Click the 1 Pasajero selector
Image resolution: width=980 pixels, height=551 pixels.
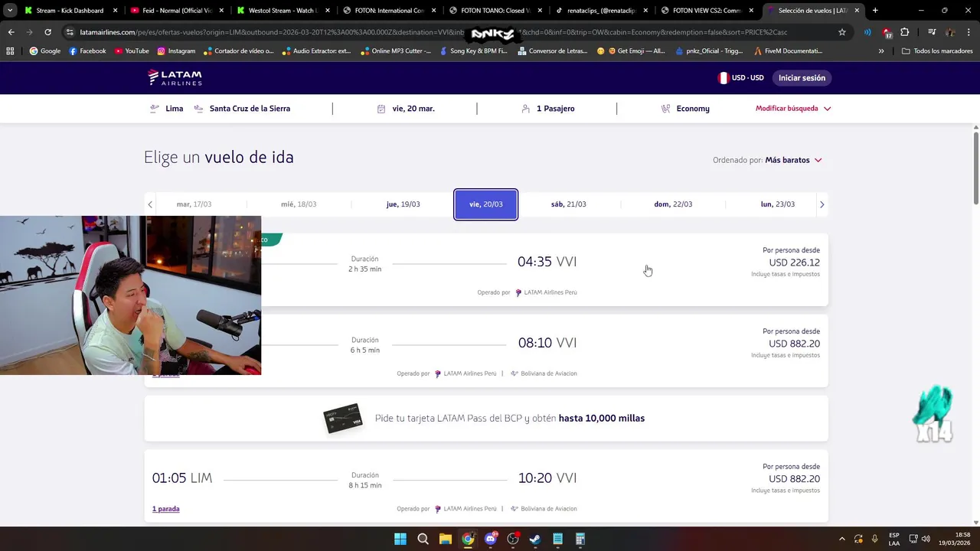click(547, 109)
